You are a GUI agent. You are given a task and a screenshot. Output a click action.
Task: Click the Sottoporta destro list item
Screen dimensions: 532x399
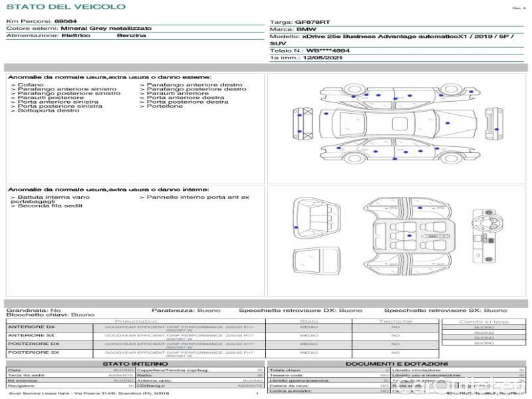(49, 110)
